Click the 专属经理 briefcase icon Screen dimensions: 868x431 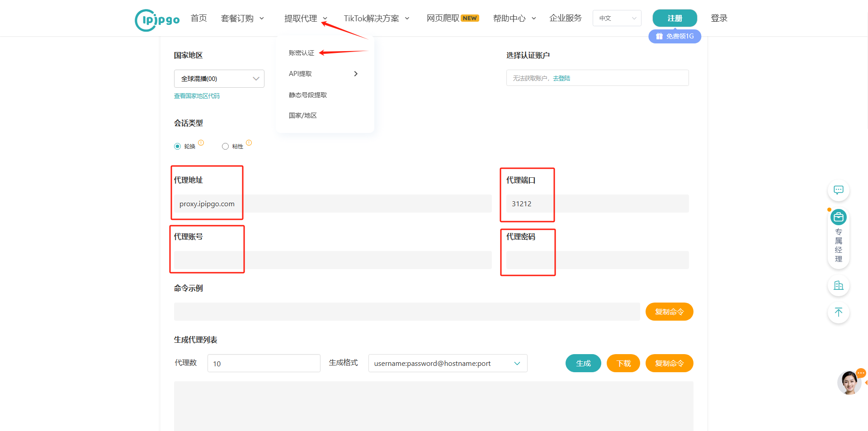[839, 217]
